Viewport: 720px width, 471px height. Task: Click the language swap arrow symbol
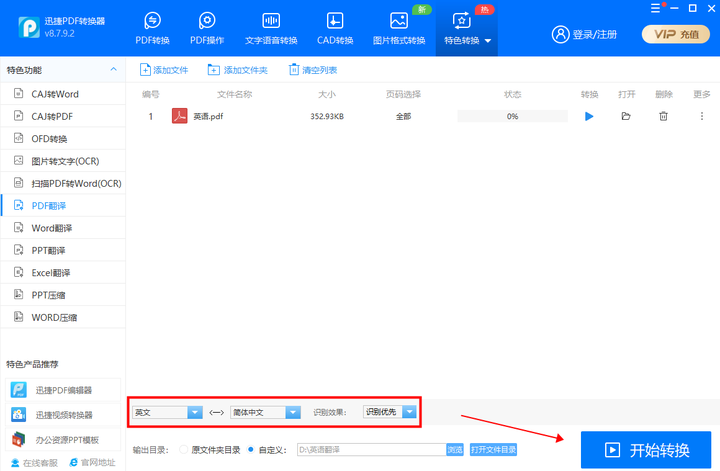coord(216,412)
